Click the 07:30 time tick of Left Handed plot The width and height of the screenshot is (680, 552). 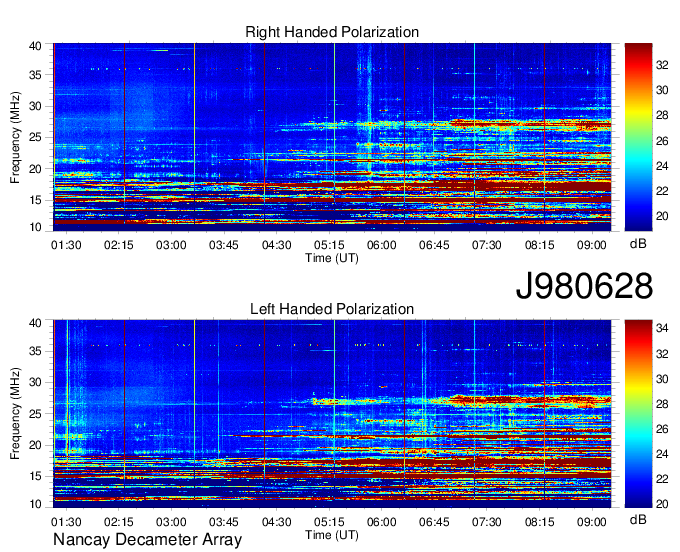487,522
